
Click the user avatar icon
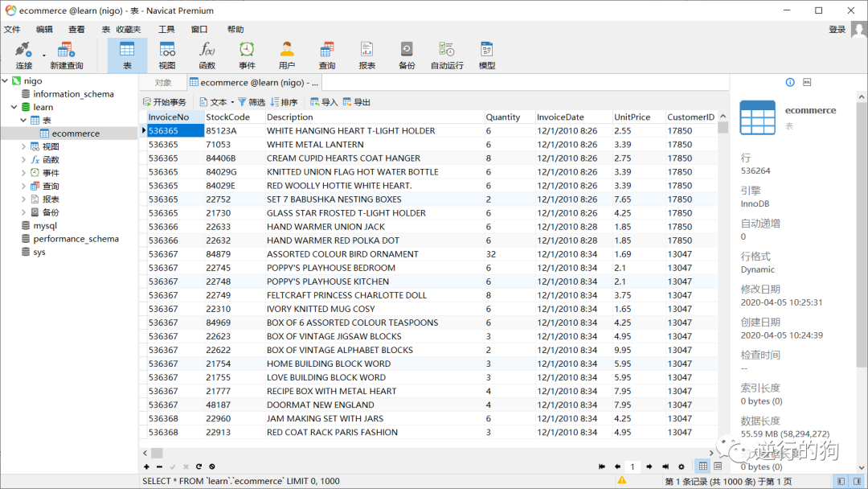[859, 29]
